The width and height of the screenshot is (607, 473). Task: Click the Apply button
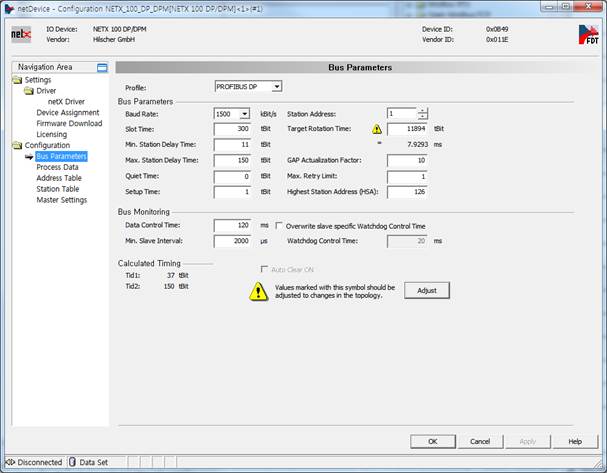[x=528, y=442]
